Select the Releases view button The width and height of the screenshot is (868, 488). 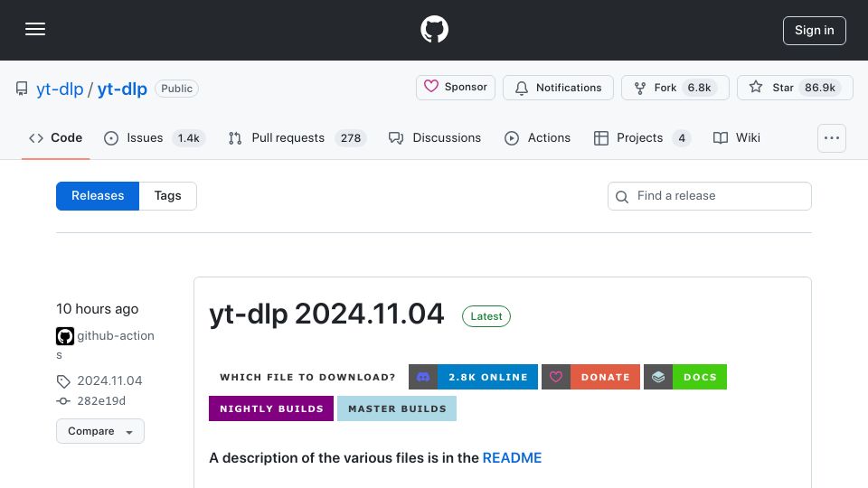98,196
